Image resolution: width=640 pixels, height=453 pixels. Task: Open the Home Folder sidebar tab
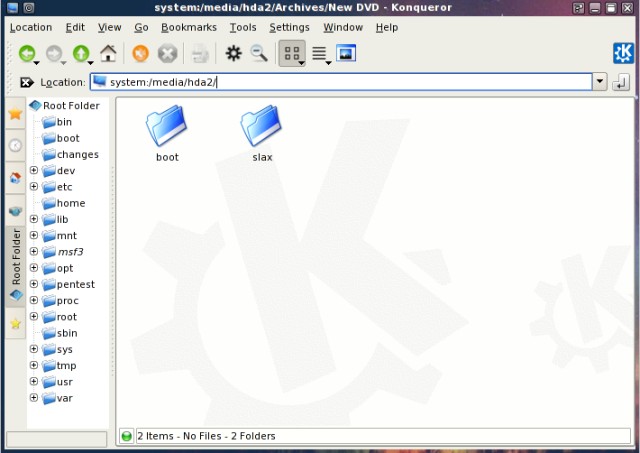coord(15,178)
